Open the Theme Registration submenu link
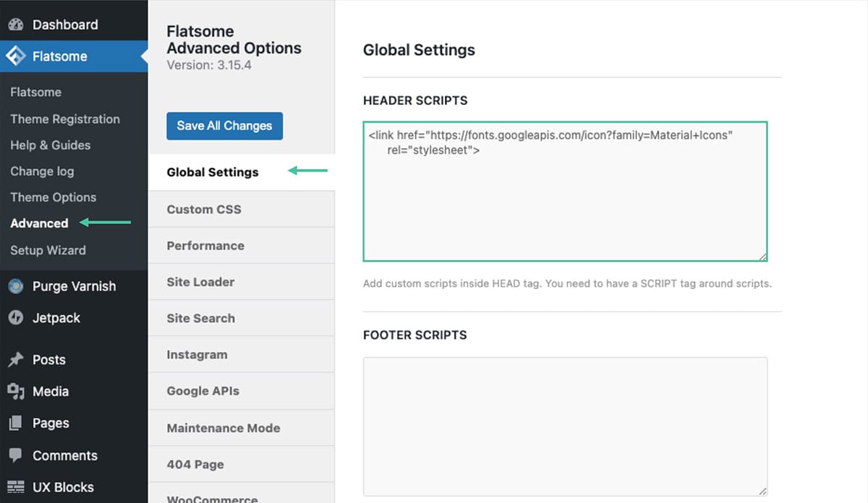868x503 pixels. point(65,119)
